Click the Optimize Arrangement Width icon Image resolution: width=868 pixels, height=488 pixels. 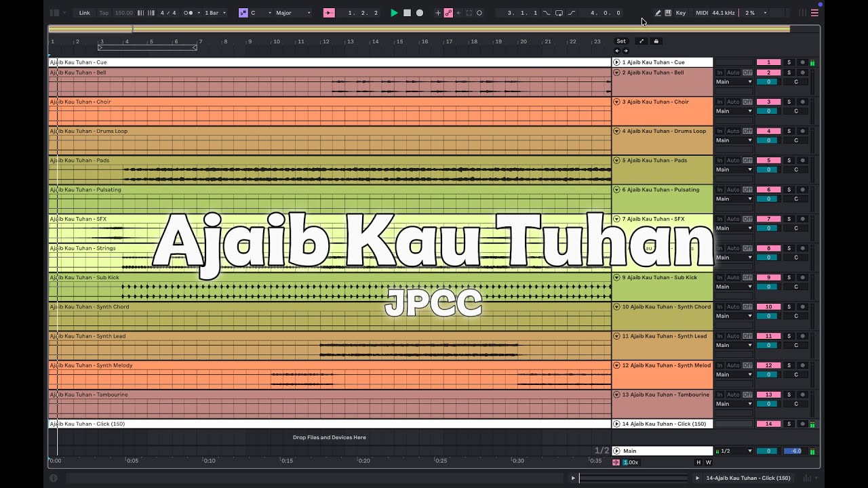coord(642,41)
